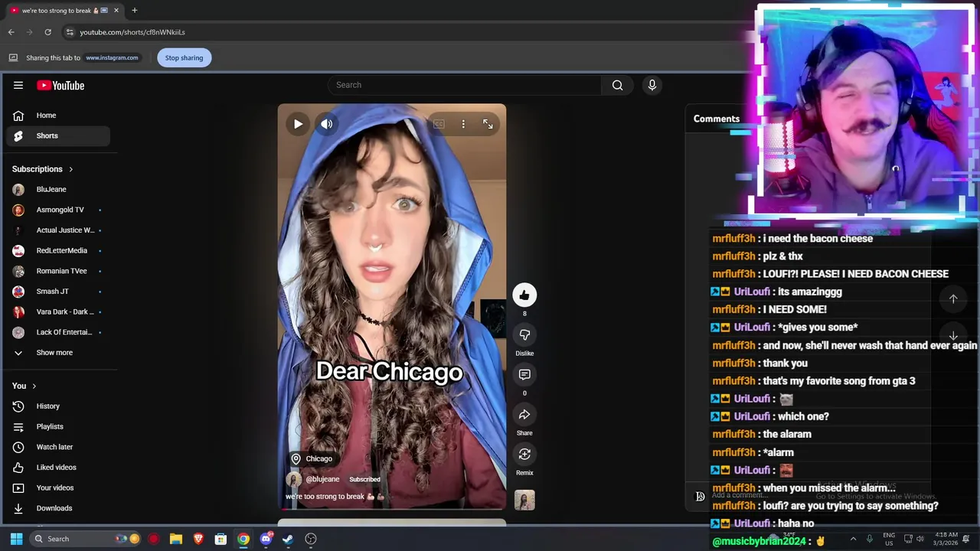Open Steam from the taskbar
This screenshot has width=980, height=551.
click(288, 539)
